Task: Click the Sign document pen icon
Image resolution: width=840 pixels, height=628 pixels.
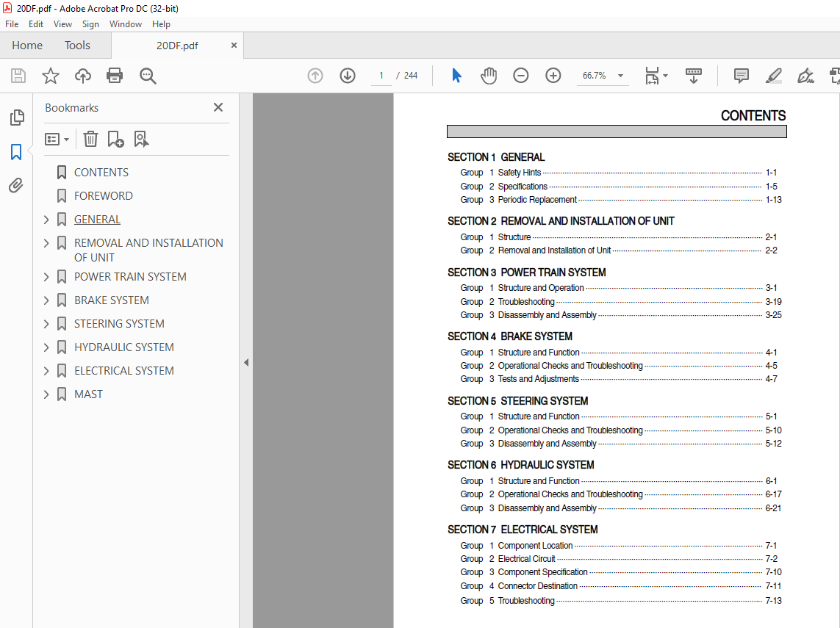Action: pyautogui.click(x=805, y=76)
